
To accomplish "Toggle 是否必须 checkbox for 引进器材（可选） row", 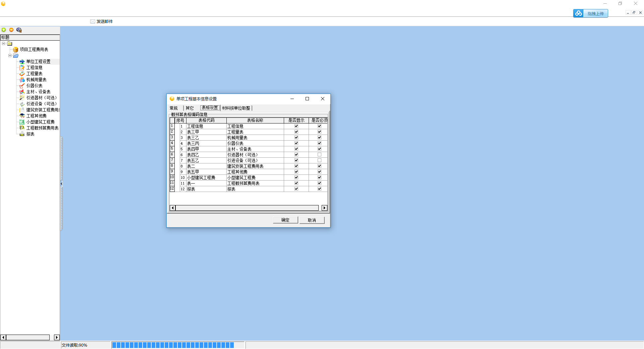I will [x=320, y=155].
